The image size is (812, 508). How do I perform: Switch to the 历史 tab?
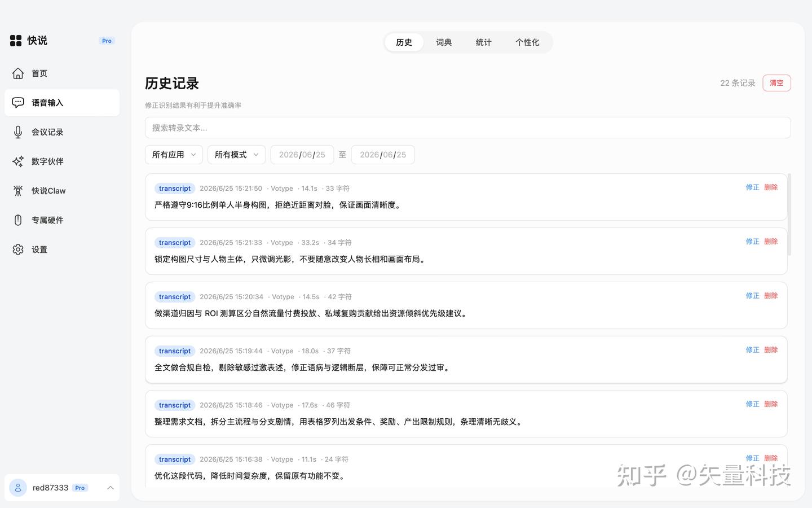tap(404, 42)
